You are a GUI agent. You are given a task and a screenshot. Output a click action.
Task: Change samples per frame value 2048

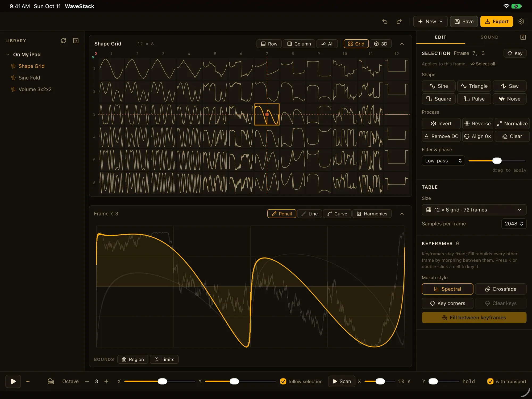pos(514,224)
